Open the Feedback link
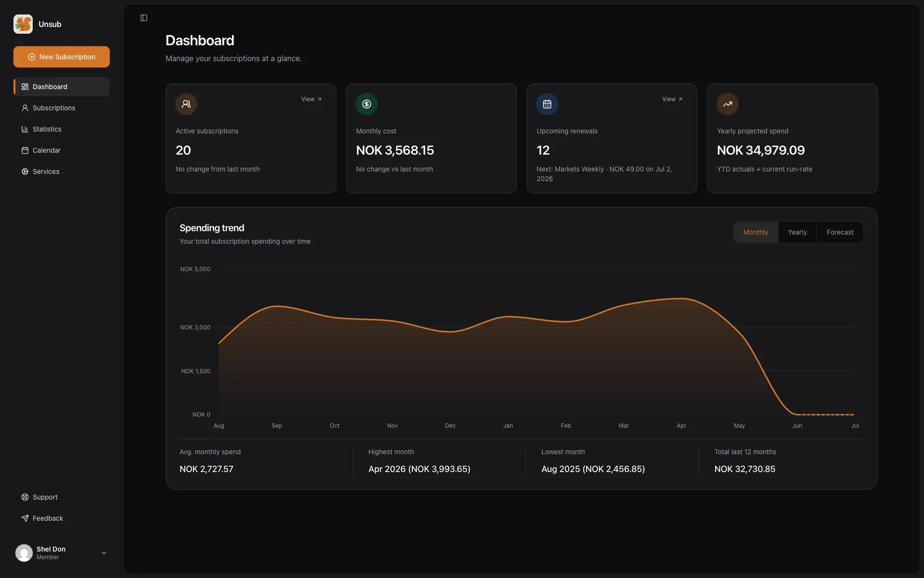Viewport: 924px width, 578px height. [x=62, y=518]
